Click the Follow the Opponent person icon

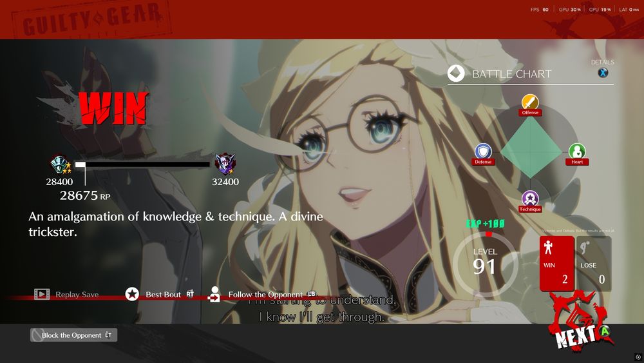(214, 294)
